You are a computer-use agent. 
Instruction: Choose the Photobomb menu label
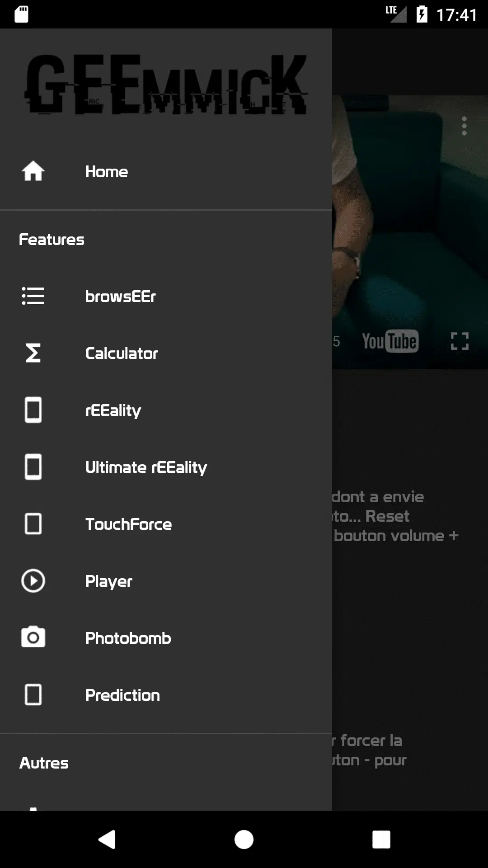pyautogui.click(x=128, y=638)
